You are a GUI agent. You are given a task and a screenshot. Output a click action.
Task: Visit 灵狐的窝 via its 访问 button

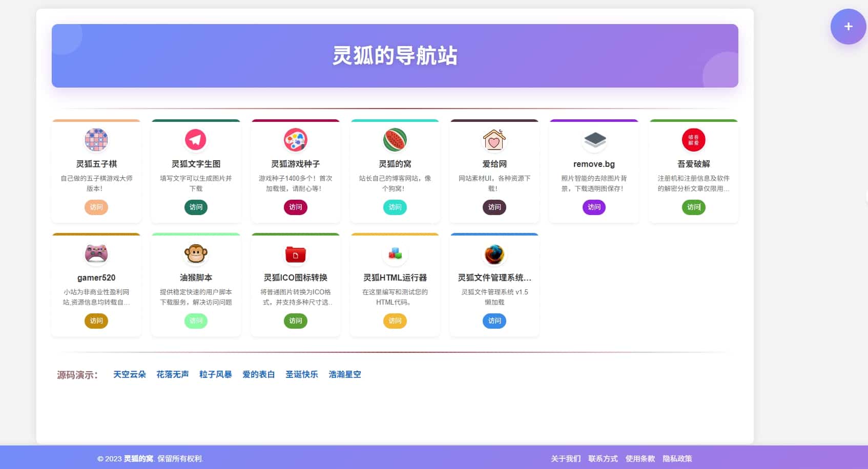tap(395, 207)
